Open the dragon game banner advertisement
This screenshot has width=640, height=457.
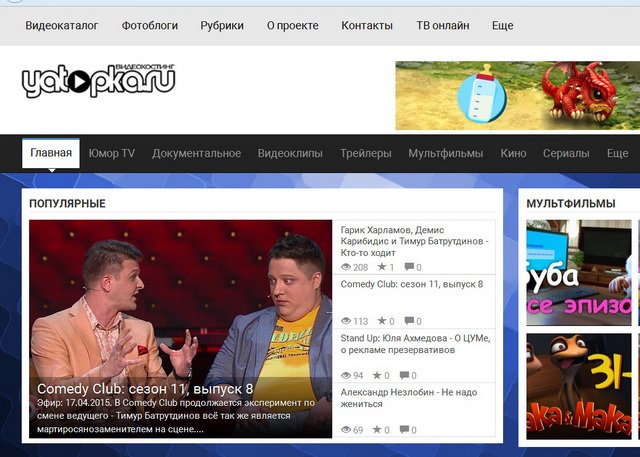[518, 95]
